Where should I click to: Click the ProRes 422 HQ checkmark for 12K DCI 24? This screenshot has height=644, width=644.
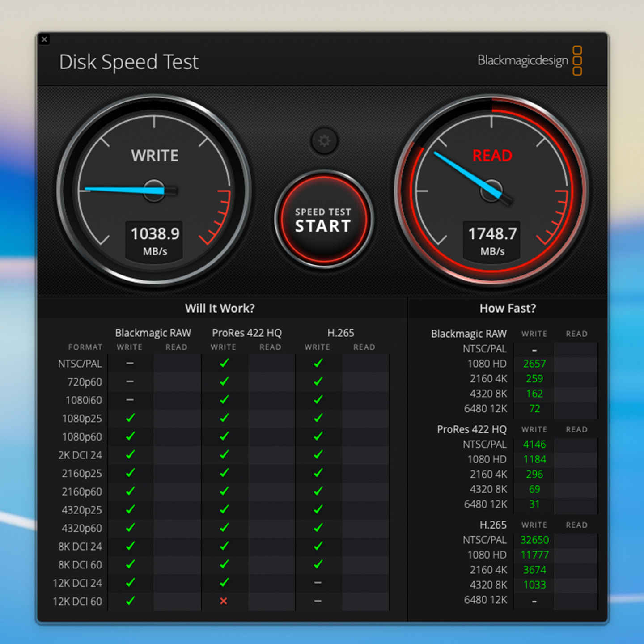pos(224,583)
